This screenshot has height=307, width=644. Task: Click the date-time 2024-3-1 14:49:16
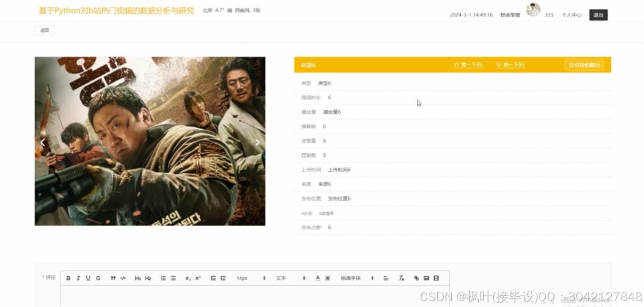click(x=471, y=15)
